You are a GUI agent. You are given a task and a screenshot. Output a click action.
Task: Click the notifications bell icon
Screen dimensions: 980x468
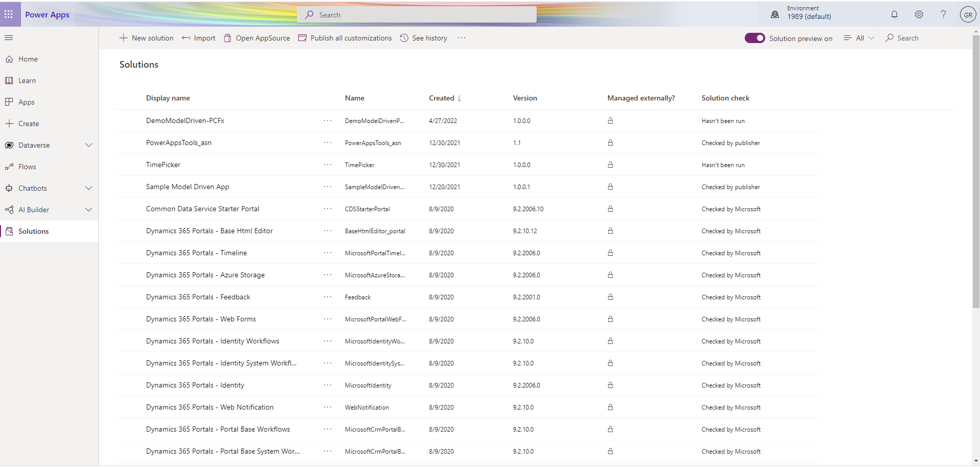pyautogui.click(x=894, y=14)
